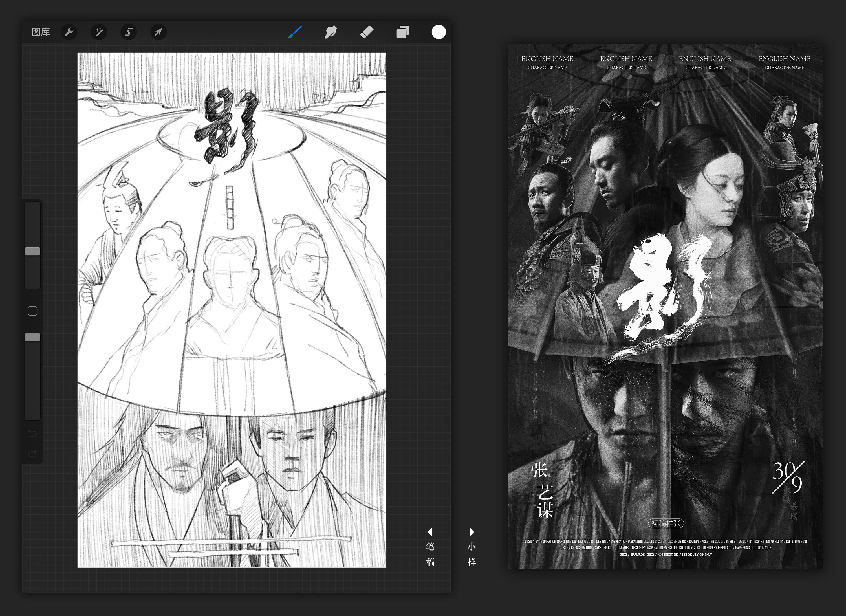Tap the pencil sketch canvas

pos(232,310)
